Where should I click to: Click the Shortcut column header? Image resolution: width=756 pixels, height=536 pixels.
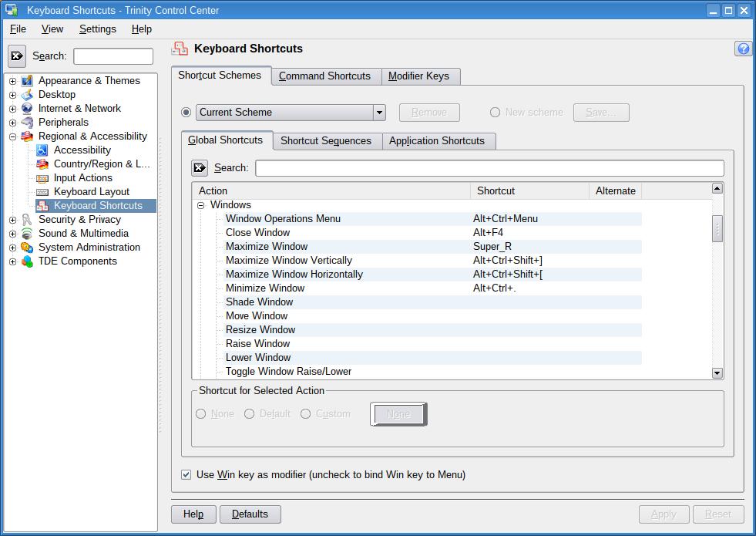[x=529, y=191]
